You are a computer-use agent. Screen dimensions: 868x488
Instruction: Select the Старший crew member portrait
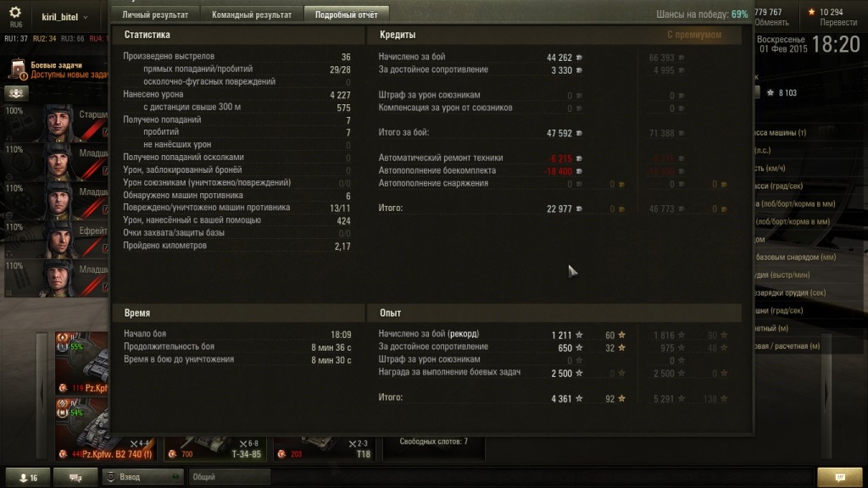58,122
